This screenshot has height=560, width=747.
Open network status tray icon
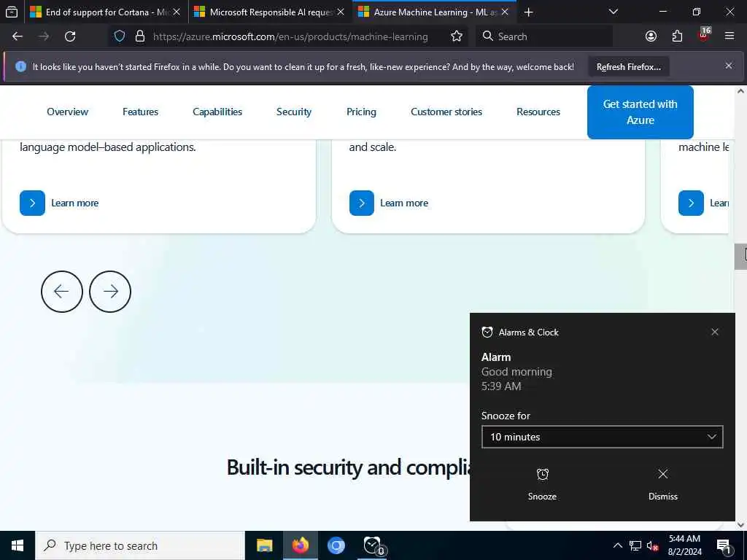coord(635,545)
